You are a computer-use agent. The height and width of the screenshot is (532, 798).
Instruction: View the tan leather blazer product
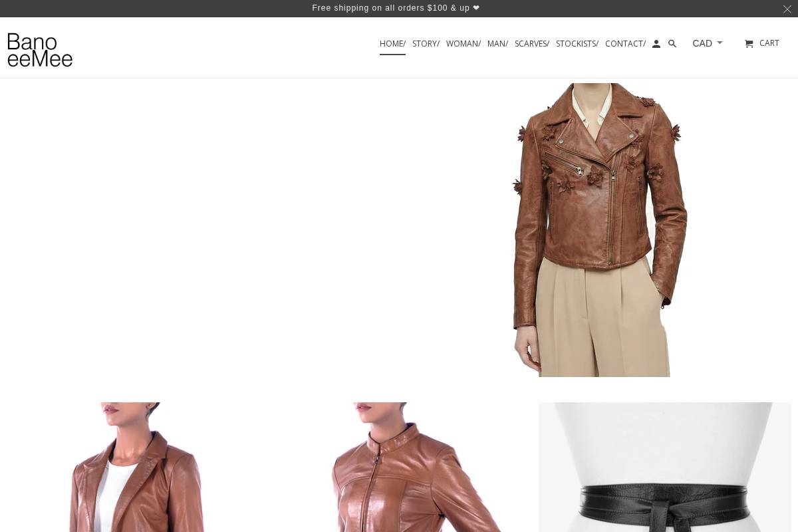133,467
